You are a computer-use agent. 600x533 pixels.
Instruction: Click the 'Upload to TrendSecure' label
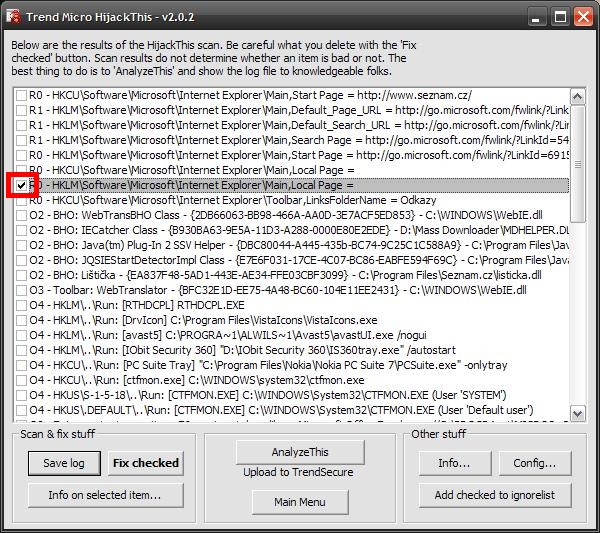pyautogui.click(x=298, y=472)
